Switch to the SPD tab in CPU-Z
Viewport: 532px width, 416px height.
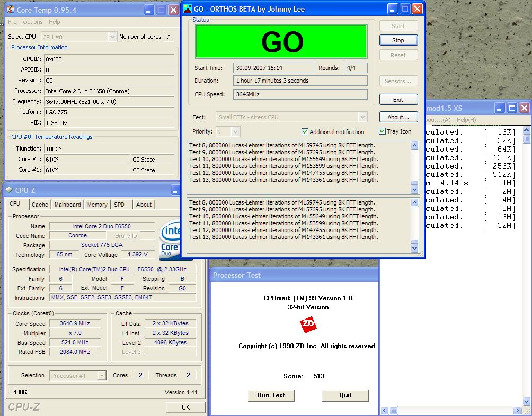(119, 205)
